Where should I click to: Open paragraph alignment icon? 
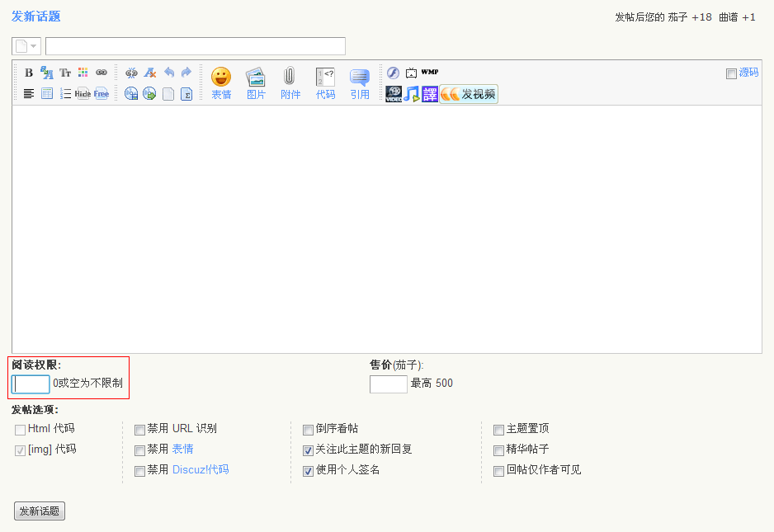(29, 93)
